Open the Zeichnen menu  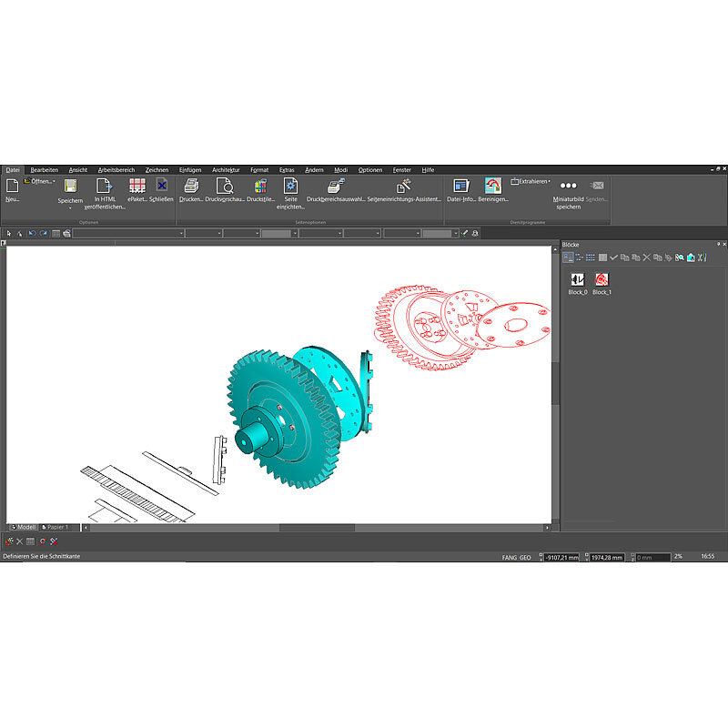[x=157, y=170]
